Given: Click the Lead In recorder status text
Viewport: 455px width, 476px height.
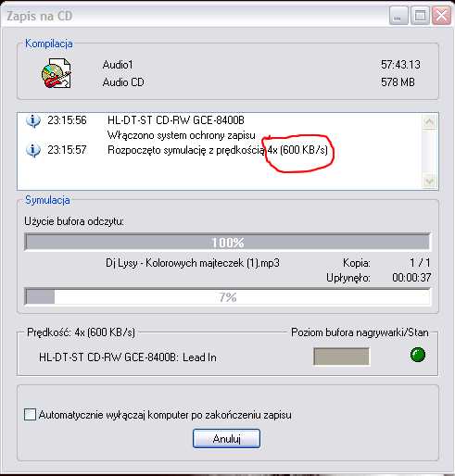Looking at the screenshot, I should 199,357.
